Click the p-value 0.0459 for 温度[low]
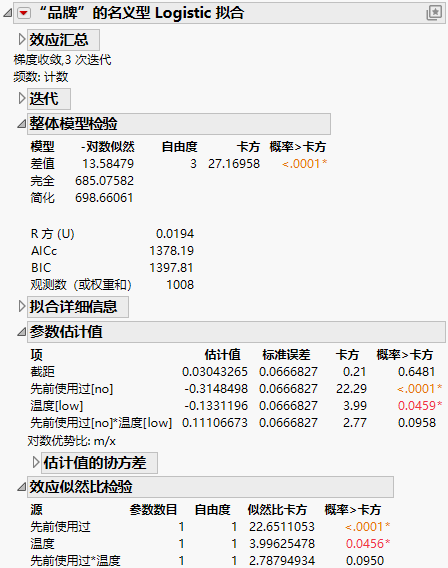The width and height of the screenshot is (448, 568). point(420,406)
